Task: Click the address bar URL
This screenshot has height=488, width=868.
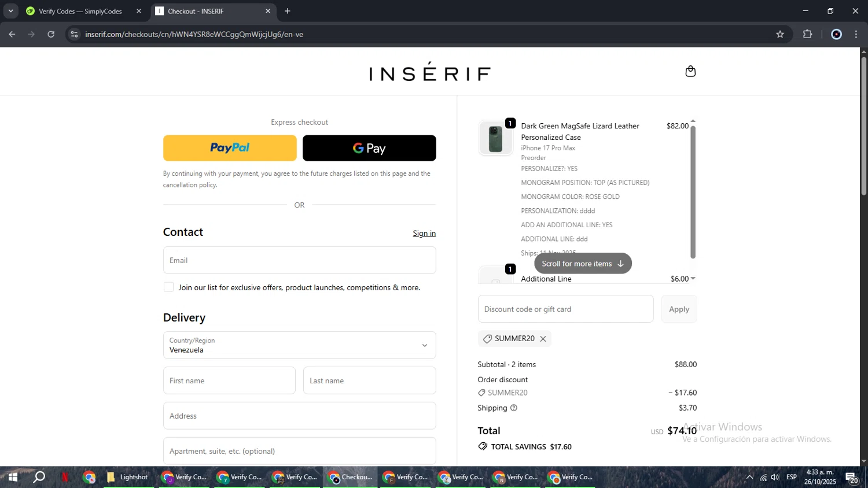Action: tap(194, 34)
